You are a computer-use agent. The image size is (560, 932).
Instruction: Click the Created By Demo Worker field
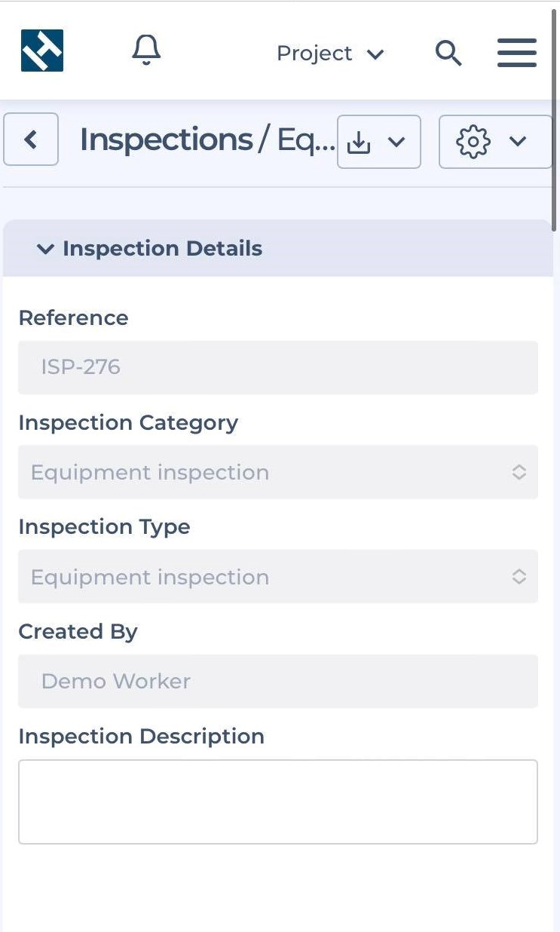[278, 681]
